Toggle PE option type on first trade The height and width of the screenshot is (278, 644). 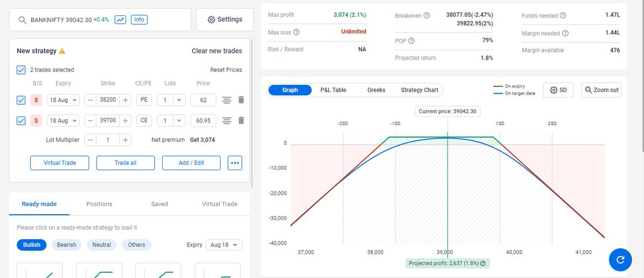144,100
